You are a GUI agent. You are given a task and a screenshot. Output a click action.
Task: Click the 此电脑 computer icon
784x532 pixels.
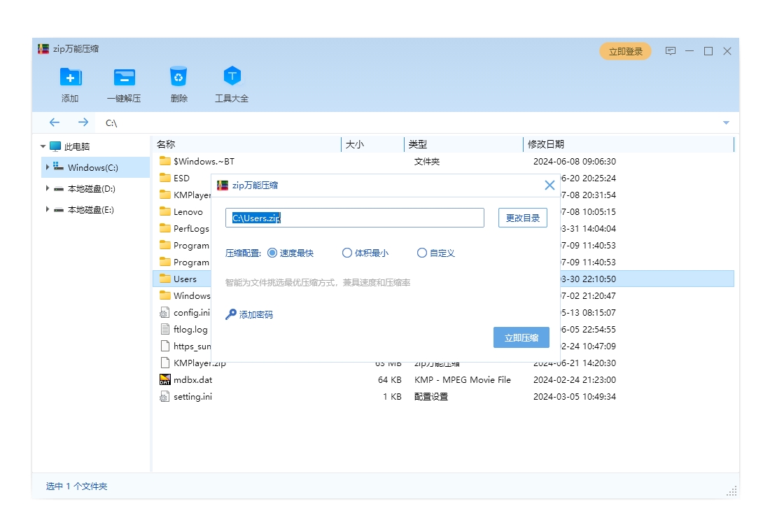click(x=55, y=146)
